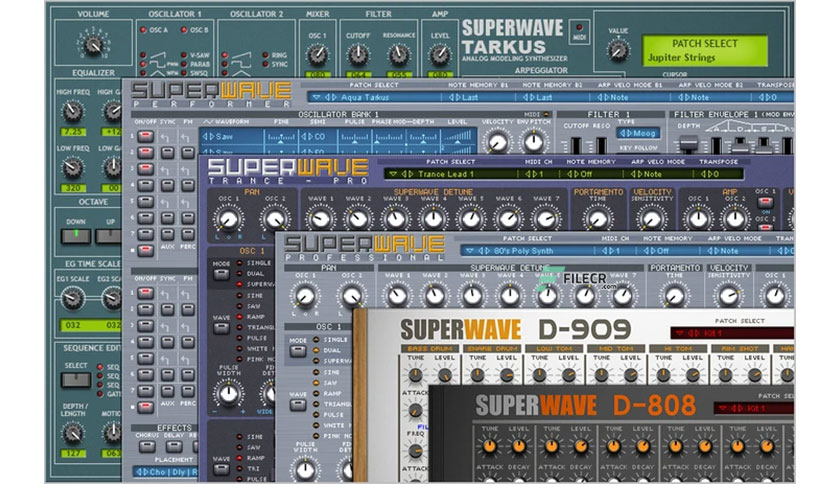Viewport: 836px width, 484px height.
Task: Open Performer patch list triangle beside Aqua Tarkus
Action: 317,98
